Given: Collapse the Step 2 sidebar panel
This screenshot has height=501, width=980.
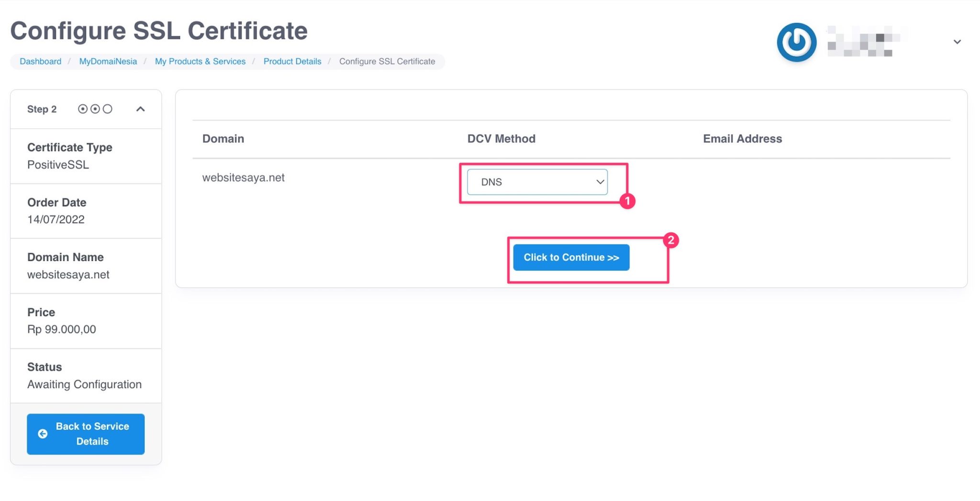Looking at the screenshot, I should pyautogui.click(x=141, y=109).
